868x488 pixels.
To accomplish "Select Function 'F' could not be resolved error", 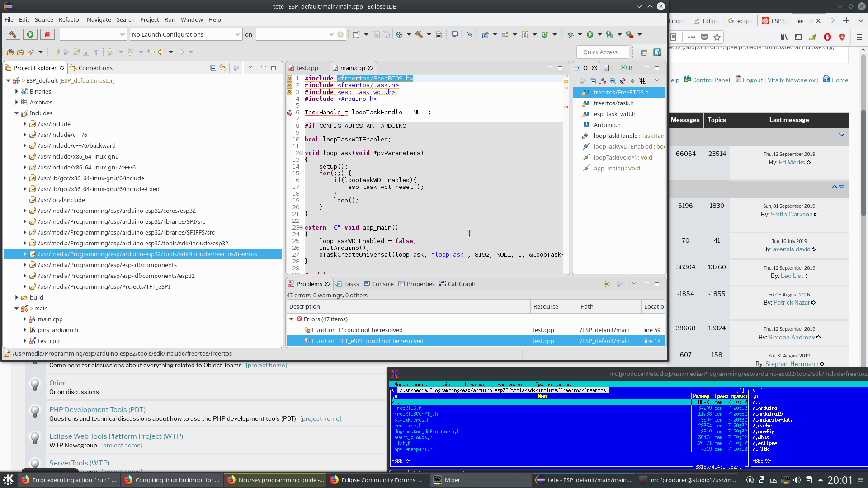I will 476,330.
